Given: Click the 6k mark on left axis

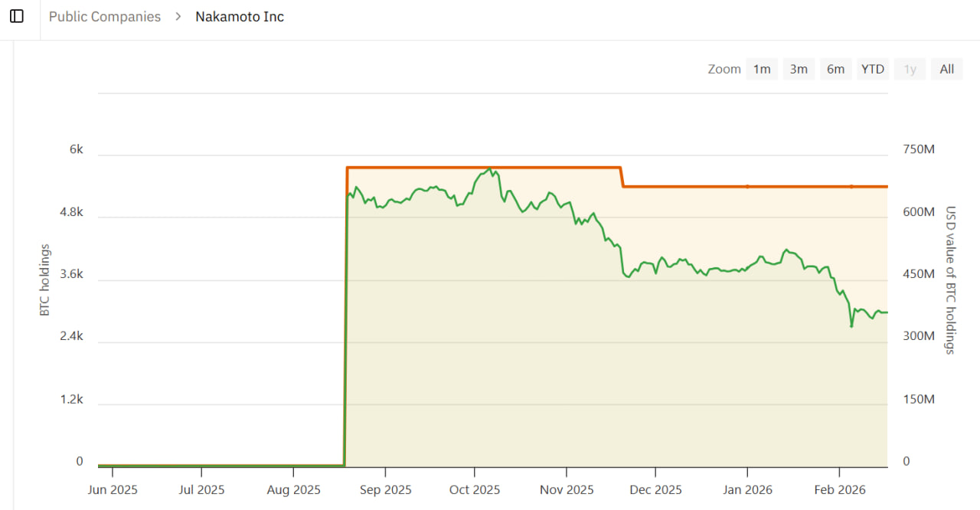Looking at the screenshot, I should [x=76, y=149].
